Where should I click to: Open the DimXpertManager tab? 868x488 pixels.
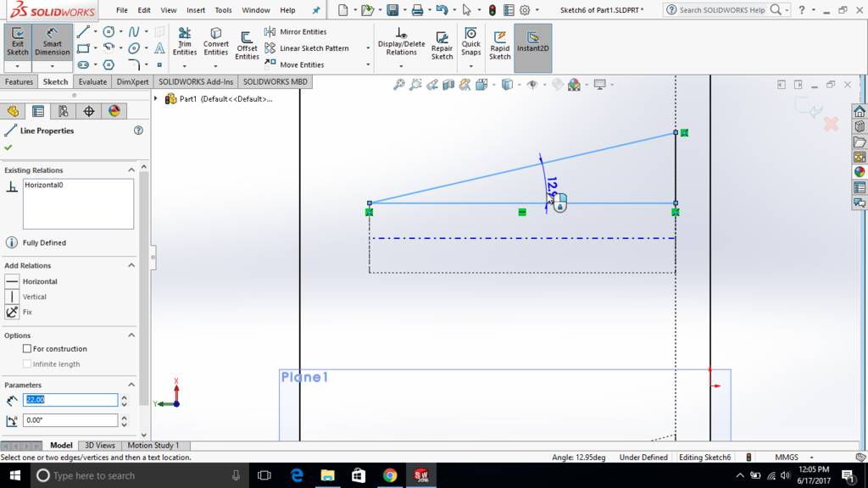pos(88,111)
